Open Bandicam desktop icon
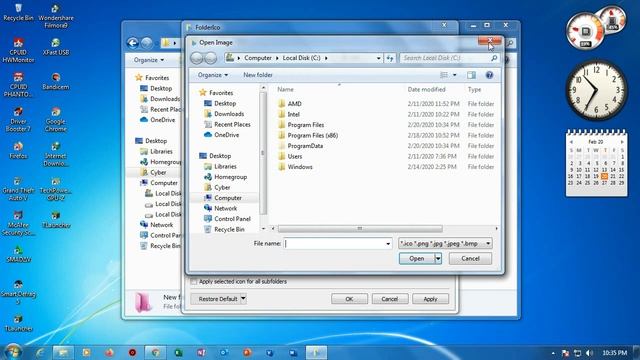 tap(56, 81)
